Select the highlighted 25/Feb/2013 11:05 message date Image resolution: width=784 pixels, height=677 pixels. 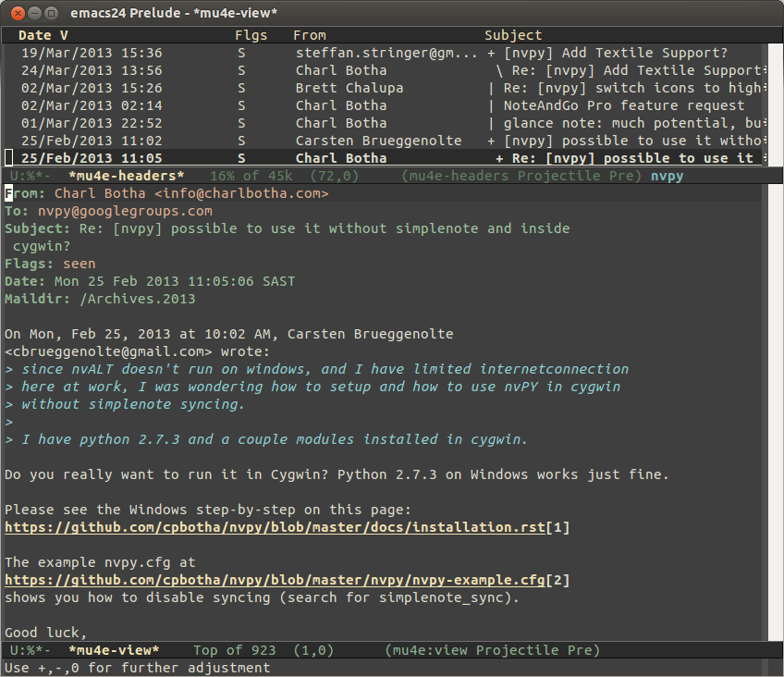click(92, 158)
